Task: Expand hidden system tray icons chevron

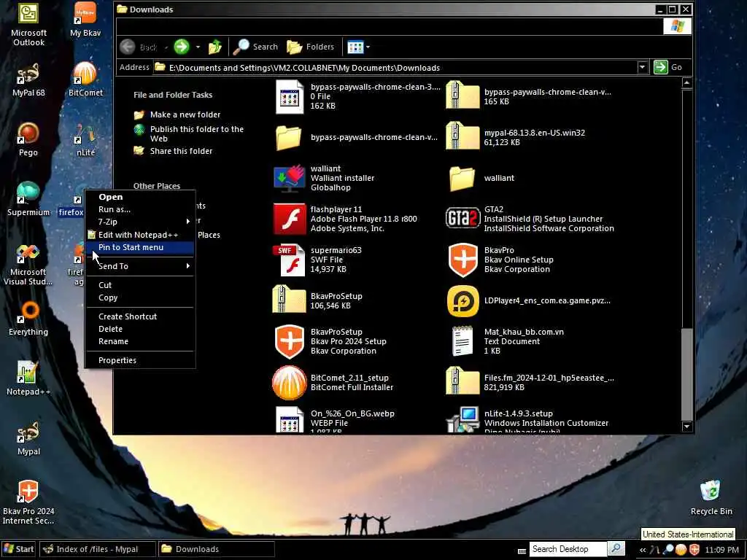Action: (x=643, y=550)
